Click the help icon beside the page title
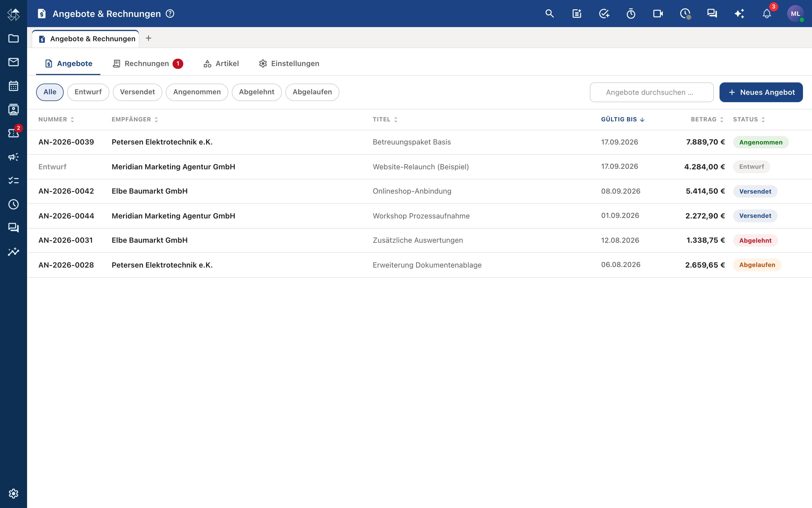 click(170, 14)
